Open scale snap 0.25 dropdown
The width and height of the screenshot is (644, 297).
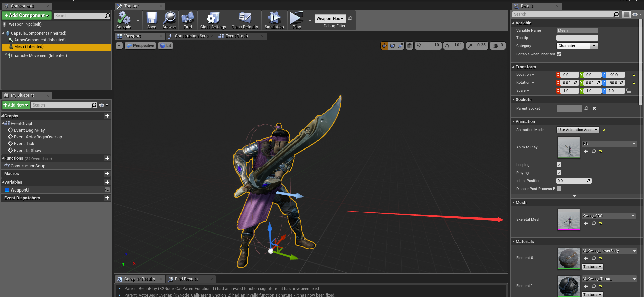click(481, 46)
